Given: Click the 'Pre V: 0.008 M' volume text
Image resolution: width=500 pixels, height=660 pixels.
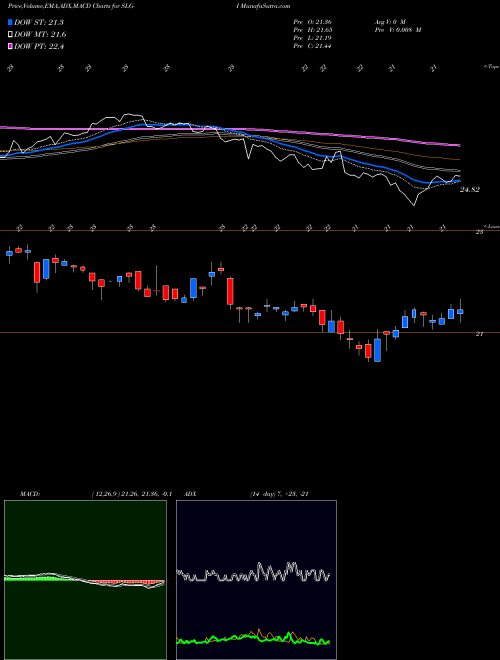Looking at the screenshot, I should coord(397,30).
